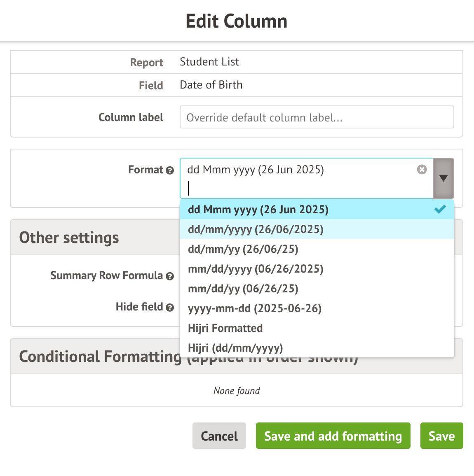Click the Column label input field
Screen dimensions: 474x476
[x=317, y=117]
